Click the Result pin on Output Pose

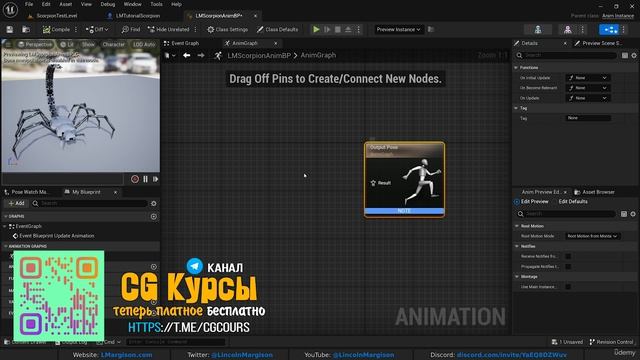coord(373,183)
